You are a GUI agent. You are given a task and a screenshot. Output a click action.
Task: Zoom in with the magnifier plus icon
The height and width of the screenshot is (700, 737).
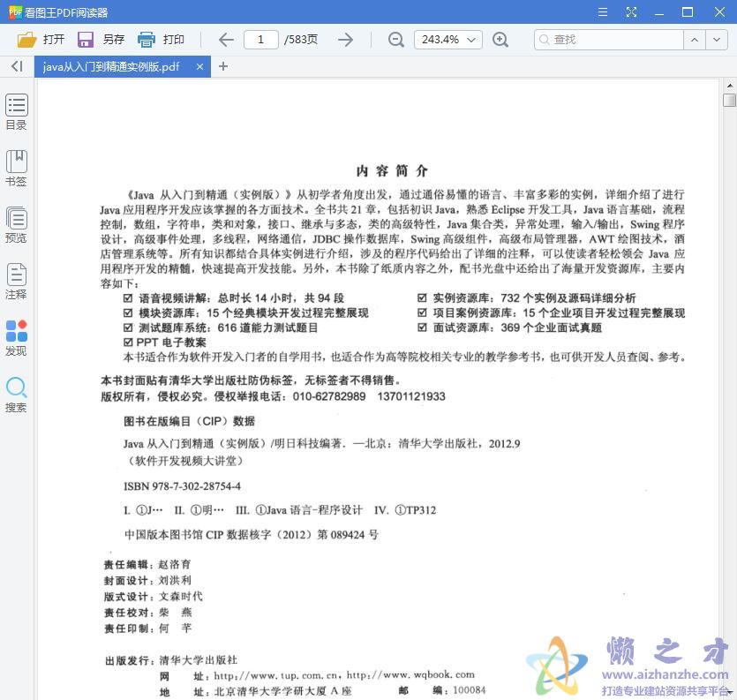click(x=501, y=39)
